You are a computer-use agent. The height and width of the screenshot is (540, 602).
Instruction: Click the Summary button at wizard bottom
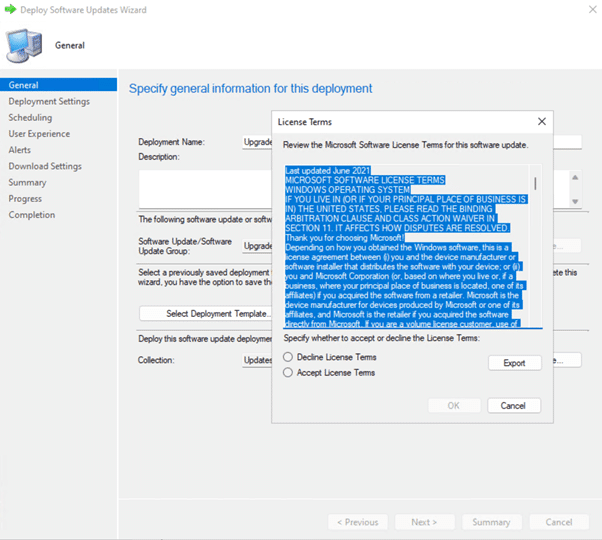491,522
